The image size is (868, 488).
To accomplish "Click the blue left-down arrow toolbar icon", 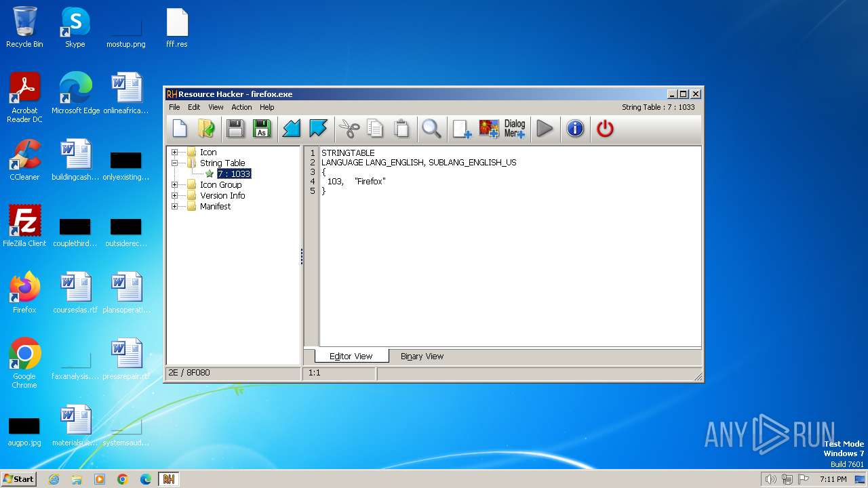I will pyautogui.click(x=292, y=128).
